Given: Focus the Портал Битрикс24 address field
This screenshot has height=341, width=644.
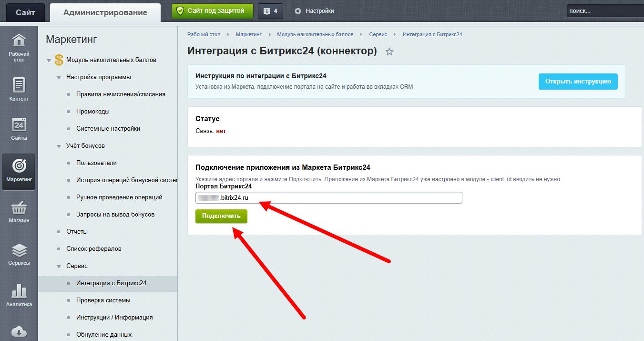Looking at the screenshot, I should coord(329,197).
